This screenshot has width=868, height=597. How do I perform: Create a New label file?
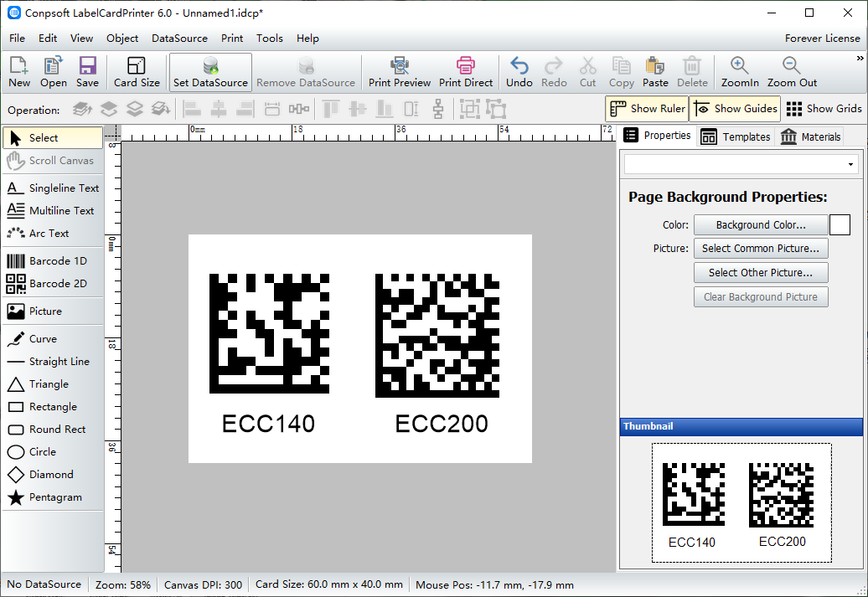(19, 72)
